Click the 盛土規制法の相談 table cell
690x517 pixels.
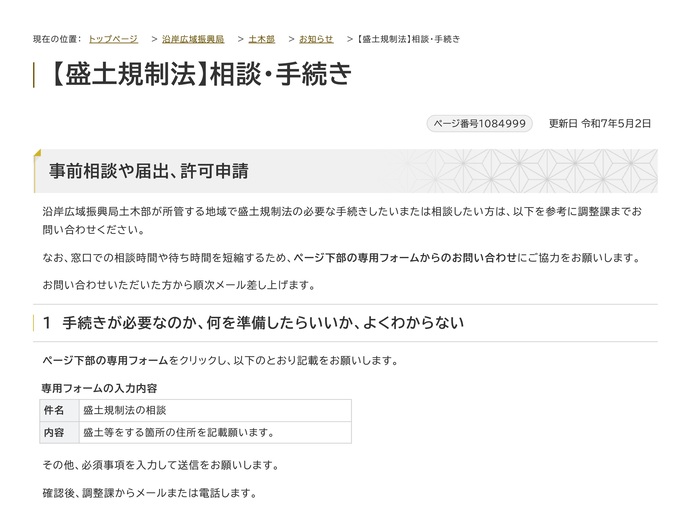click(x=215, y=411)
